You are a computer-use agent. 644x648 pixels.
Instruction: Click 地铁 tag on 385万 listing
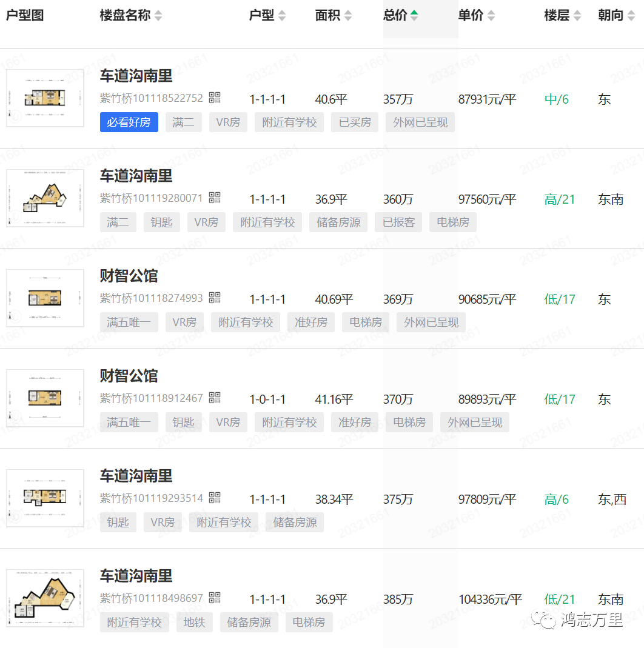(194, 623)
